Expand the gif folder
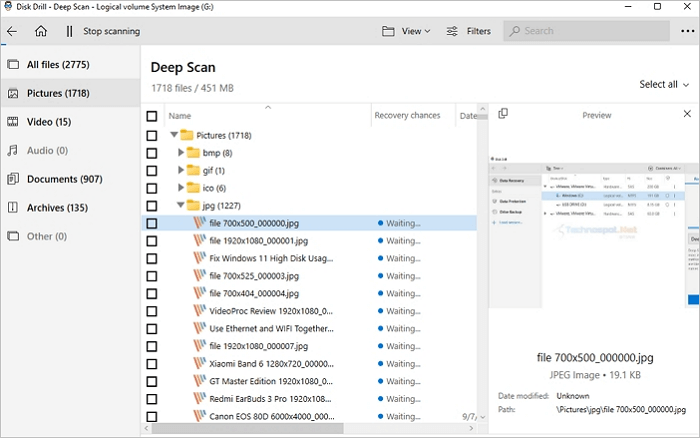Screen dimensions: 700x438 pos(181,170)
